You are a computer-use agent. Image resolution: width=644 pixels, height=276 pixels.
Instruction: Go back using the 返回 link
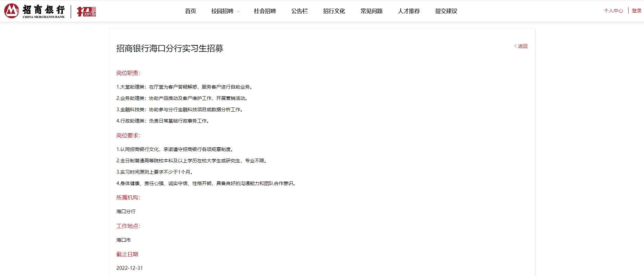(x=521, y=46)
